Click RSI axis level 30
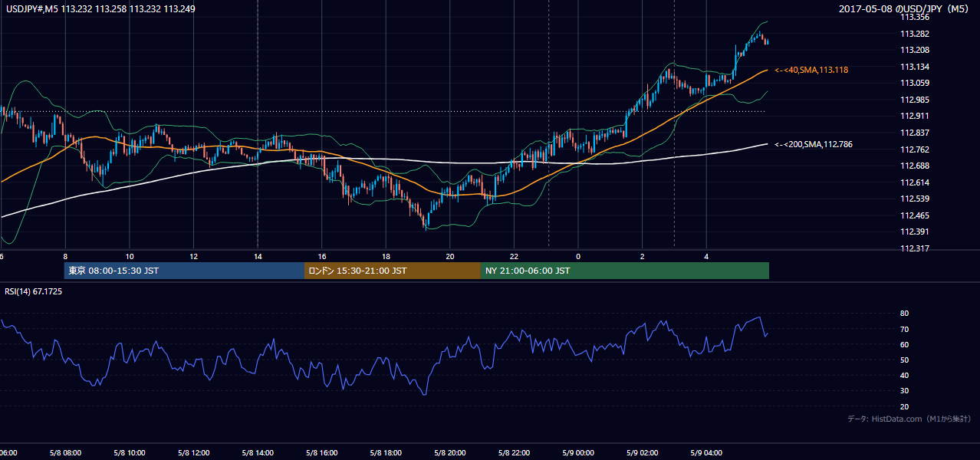Viewport: 980px width, 460px height. point(905,391)
